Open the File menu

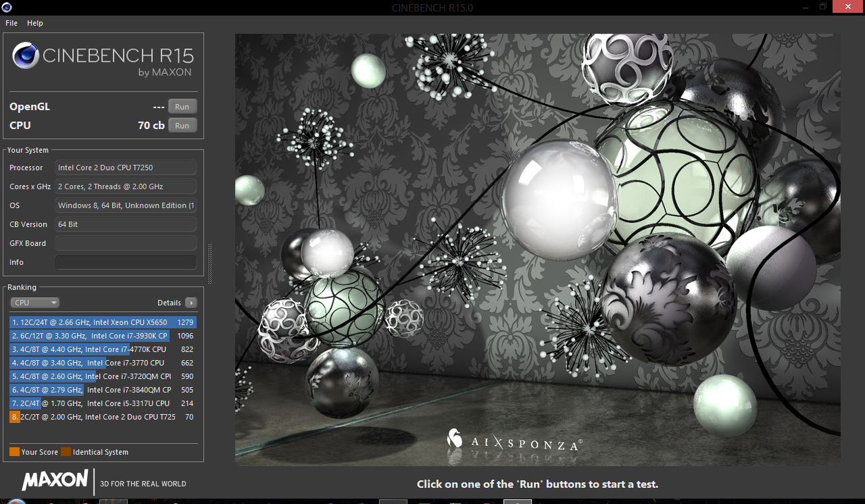click(x=11, y=23)
